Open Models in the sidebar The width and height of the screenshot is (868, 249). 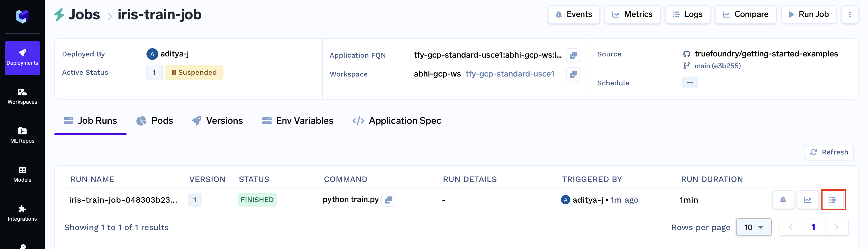pyautogui.click(x=22, y=174)
